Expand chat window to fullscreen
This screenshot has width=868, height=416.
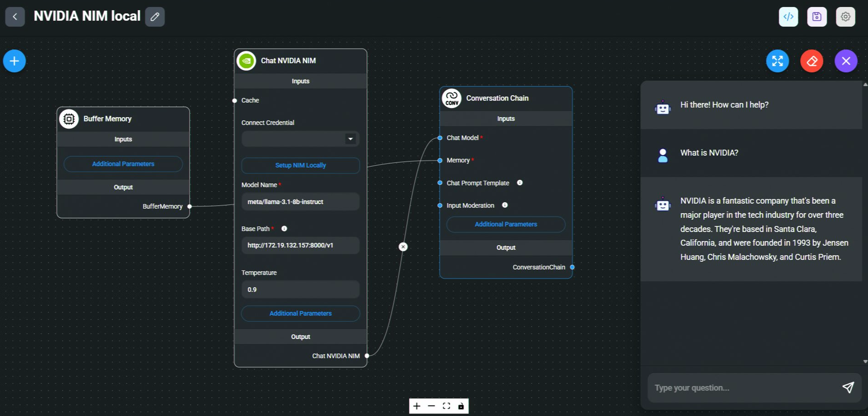coord(777,61)
